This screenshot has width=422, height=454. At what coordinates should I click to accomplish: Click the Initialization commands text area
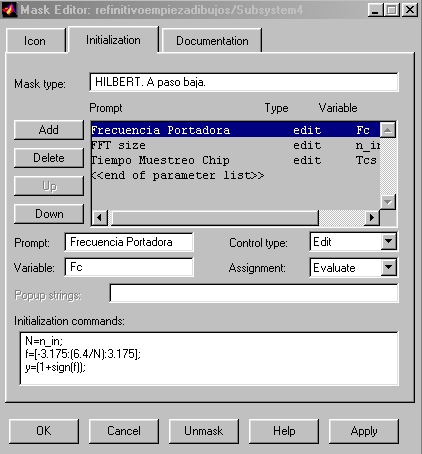click(x=209, y=358)
